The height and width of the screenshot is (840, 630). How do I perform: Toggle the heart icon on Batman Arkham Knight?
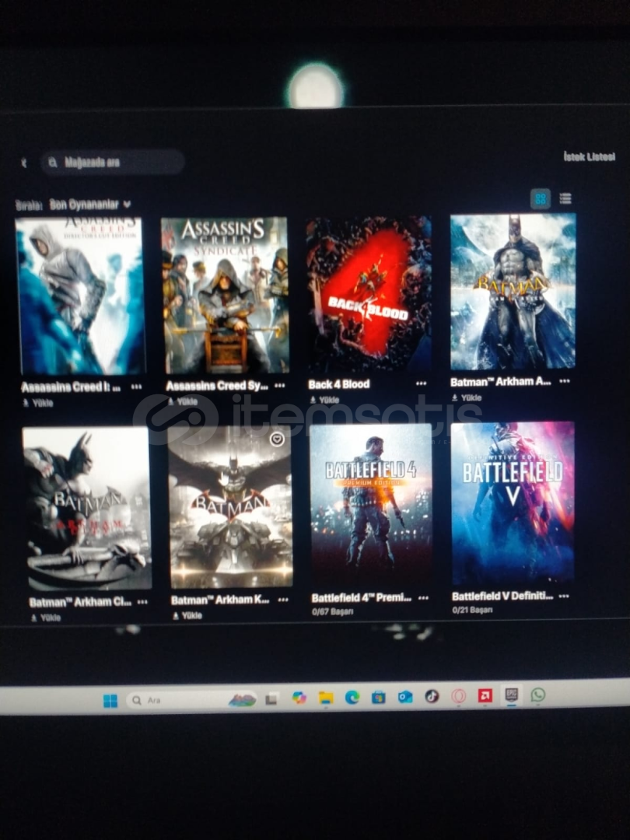coord(276,439)
